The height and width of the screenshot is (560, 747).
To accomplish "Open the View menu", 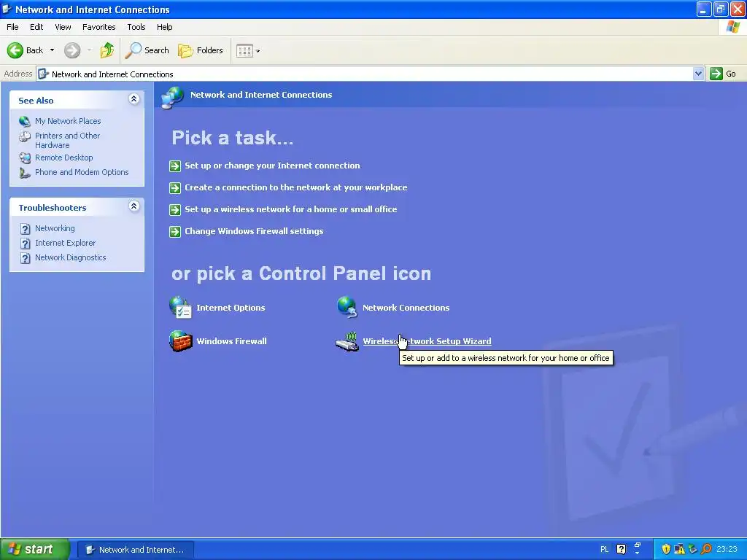I will click(63, 27).
